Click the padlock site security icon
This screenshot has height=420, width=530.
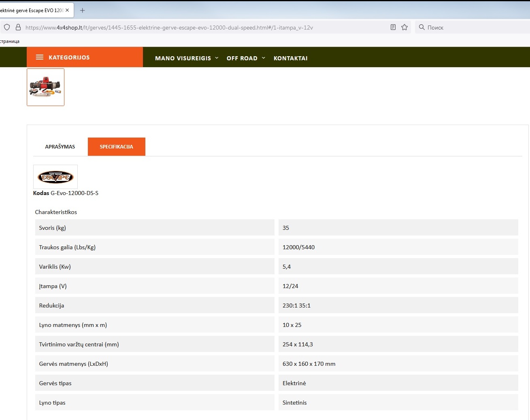tap(18, 28)
